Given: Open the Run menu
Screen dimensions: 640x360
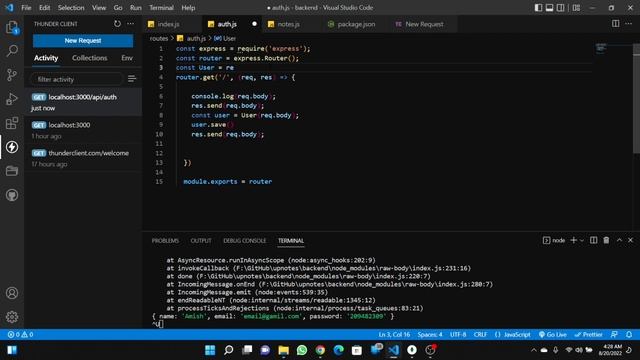Looking at the screenshot, I should pos(136,8).
